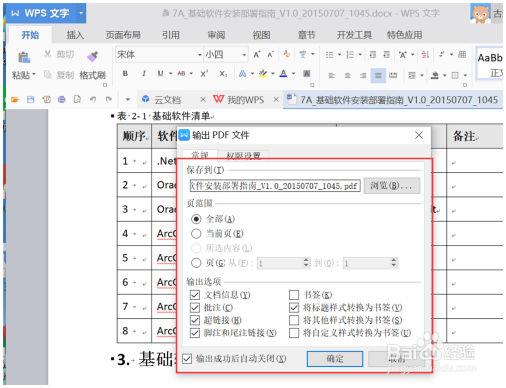Toggle 将标题样式转换为书签 checkbox
506x388 pixels.
click(294, 307)
